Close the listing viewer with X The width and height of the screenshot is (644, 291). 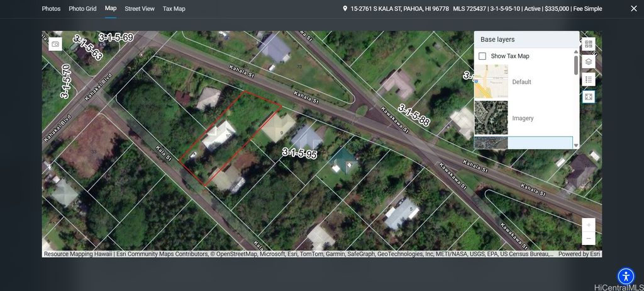(633, 9)
